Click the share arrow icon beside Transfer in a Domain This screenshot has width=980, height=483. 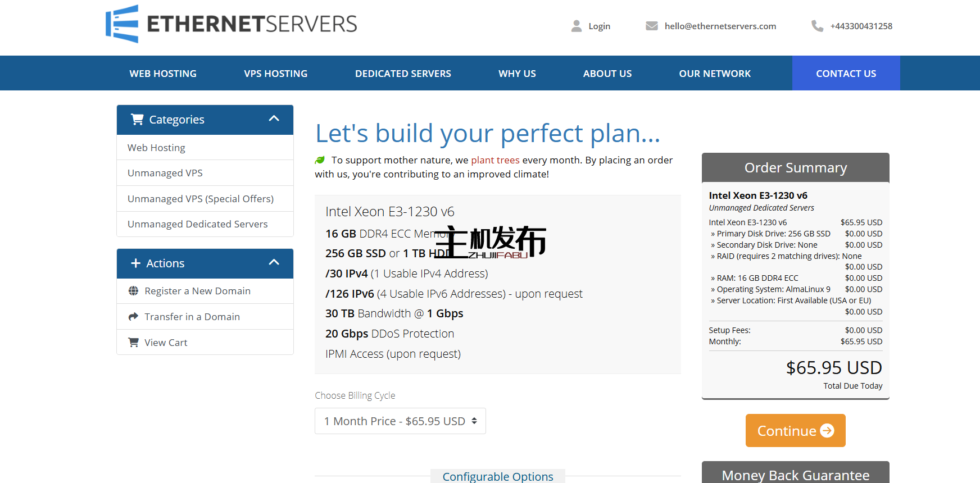coord(133,317)
